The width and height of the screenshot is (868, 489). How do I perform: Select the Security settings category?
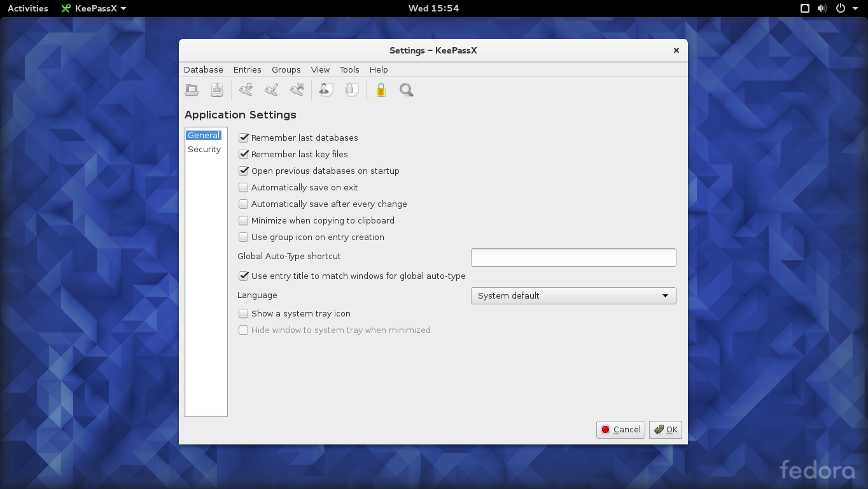204,149
